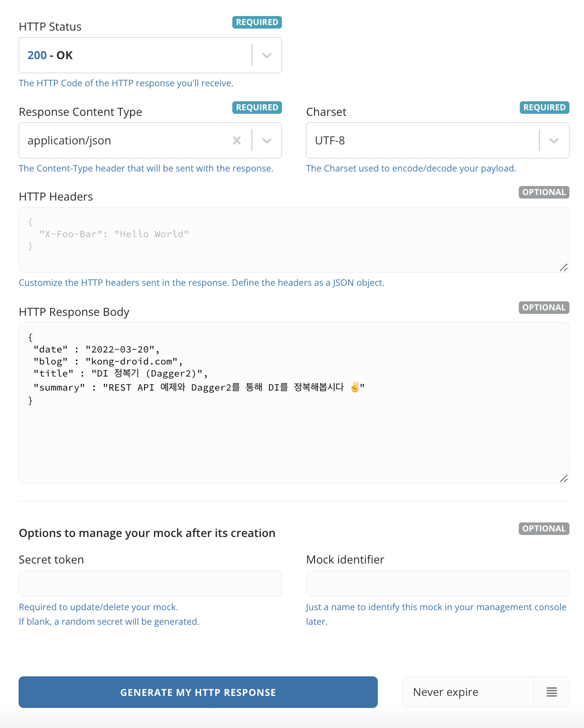The height and width of the screenshot is (728, 584).
Task: Click the victory hand emoji in response body
Action: pos(355,387)
